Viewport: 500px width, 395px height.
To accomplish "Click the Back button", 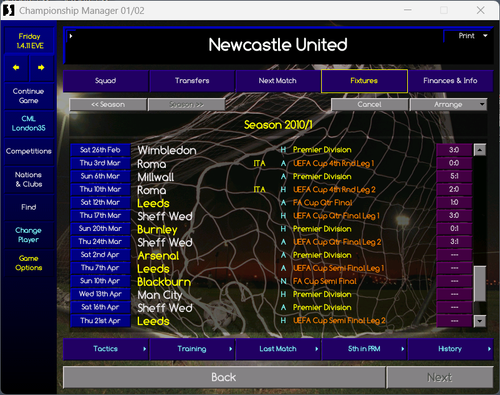I will [x=224, y=377].
